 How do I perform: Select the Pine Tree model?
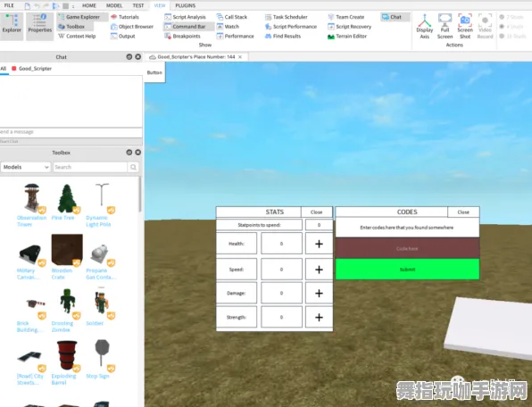pos(66,202)
